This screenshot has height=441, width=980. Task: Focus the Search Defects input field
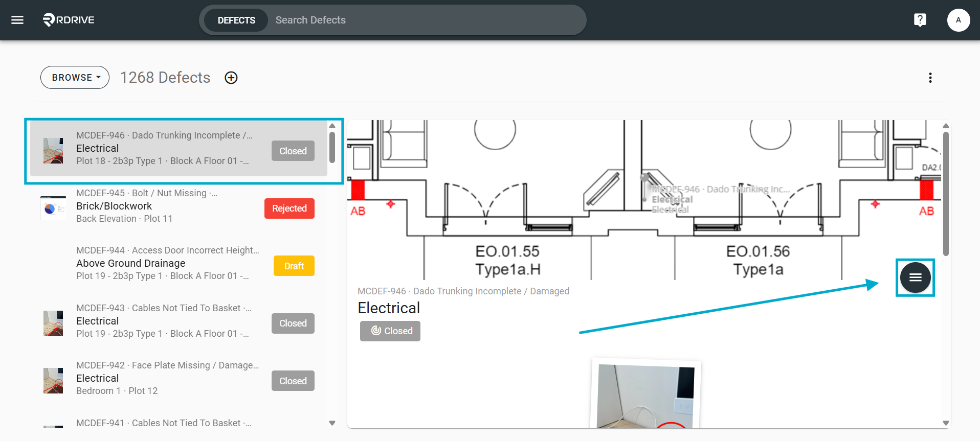point(427,20)
